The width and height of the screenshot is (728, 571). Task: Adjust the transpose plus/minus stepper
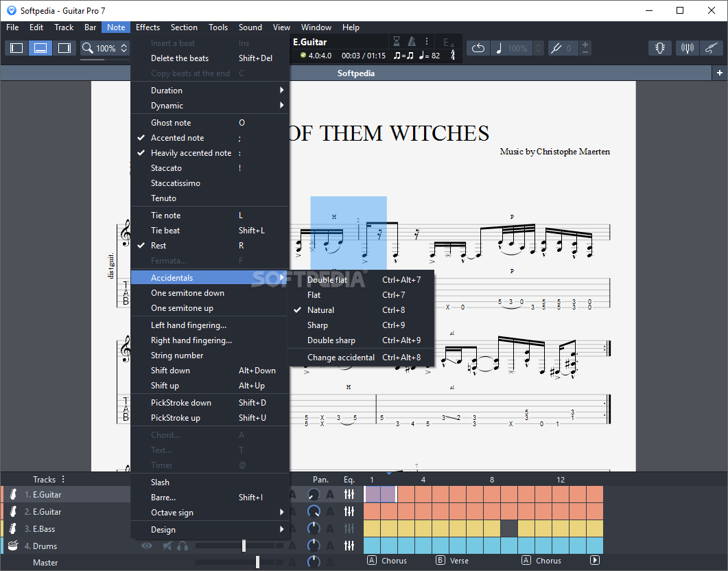pos(585,48)
